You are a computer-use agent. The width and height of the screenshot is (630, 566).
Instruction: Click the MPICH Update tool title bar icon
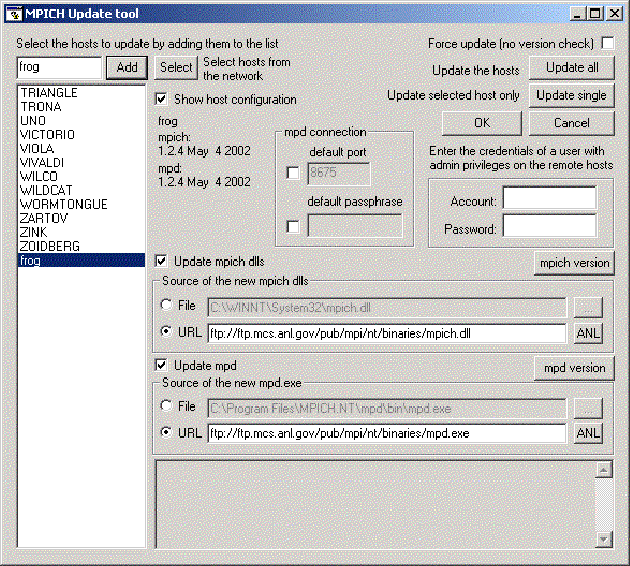pos(15,14)
